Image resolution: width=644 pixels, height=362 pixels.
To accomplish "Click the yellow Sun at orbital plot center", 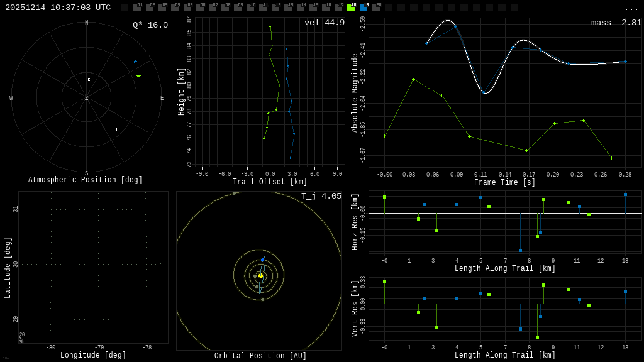I will pos(260,275).
